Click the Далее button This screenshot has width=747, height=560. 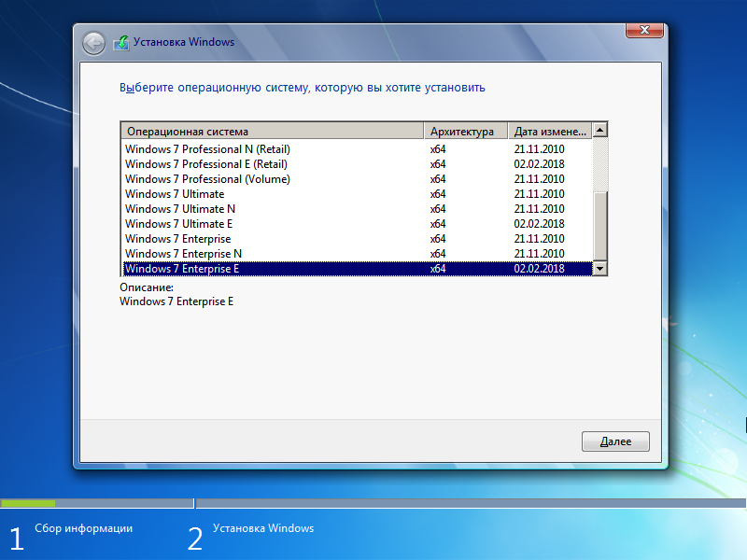coord(615,441)
